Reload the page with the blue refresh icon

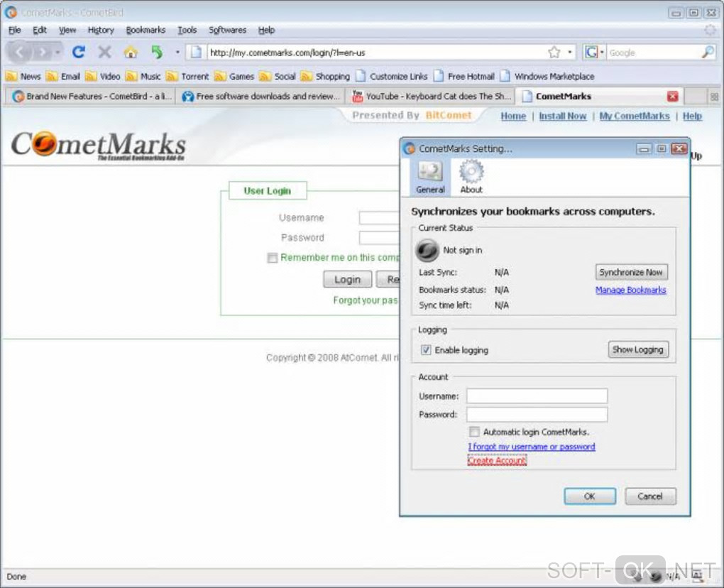[79, 52]
